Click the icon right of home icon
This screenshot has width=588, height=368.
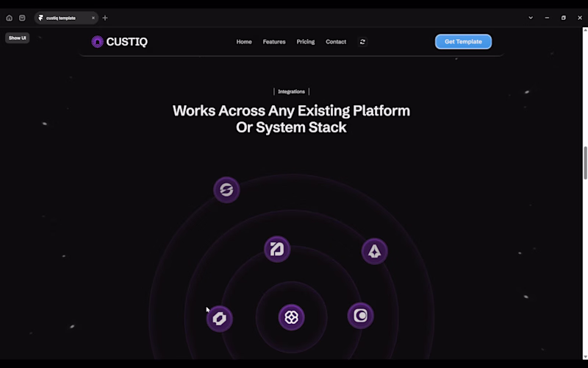click(22, 18)
